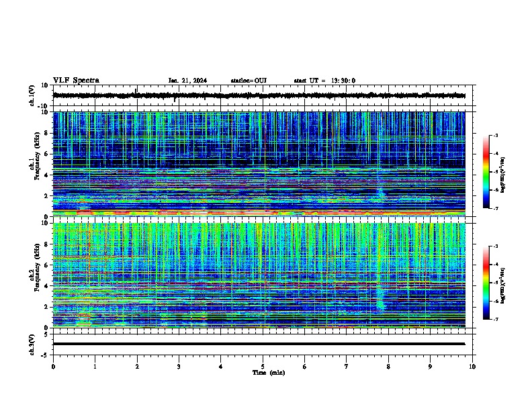The image size is (532, 411).
Task: Click the "Time (min)" x-axis label
Action: pyautogui.click(x=269, y=373)
